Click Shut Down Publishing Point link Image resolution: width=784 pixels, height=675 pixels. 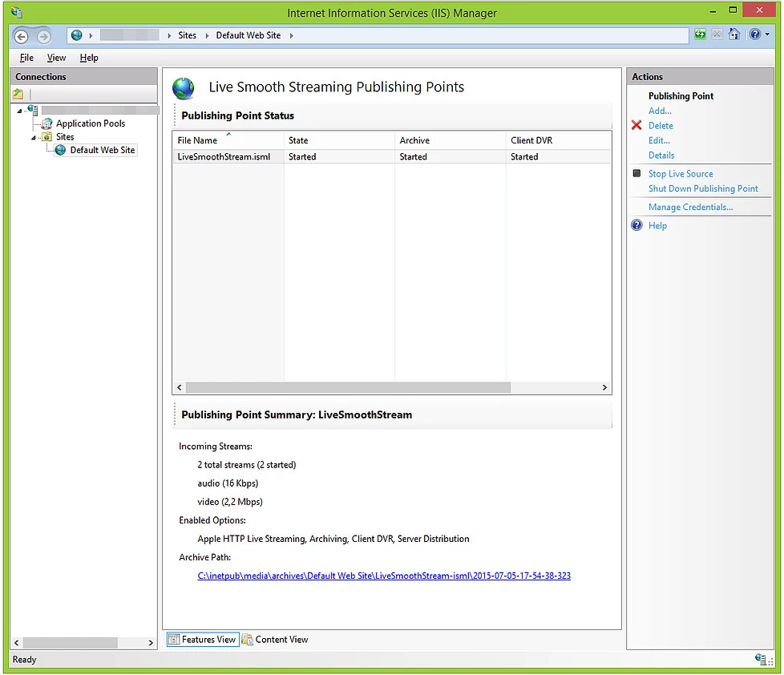[x=703, y=188]
